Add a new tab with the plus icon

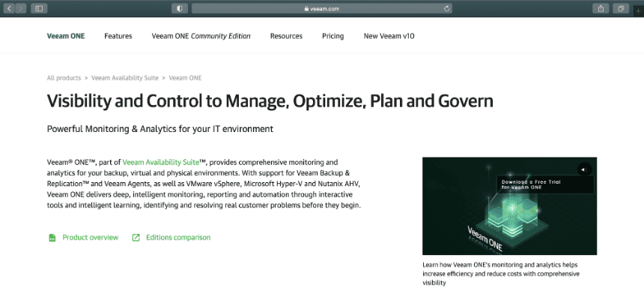[x=638, y=11]
